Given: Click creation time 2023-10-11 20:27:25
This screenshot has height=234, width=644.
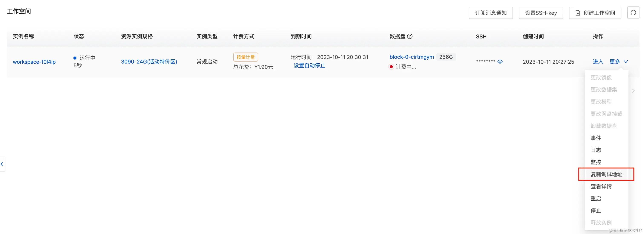Looking at the screenshot, I should [x=548, y=62].
